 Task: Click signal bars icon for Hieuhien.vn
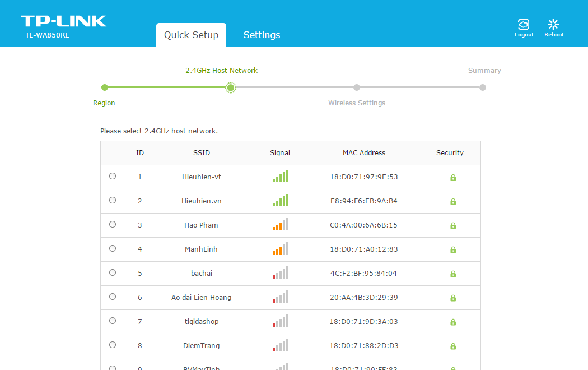point(281,201)
